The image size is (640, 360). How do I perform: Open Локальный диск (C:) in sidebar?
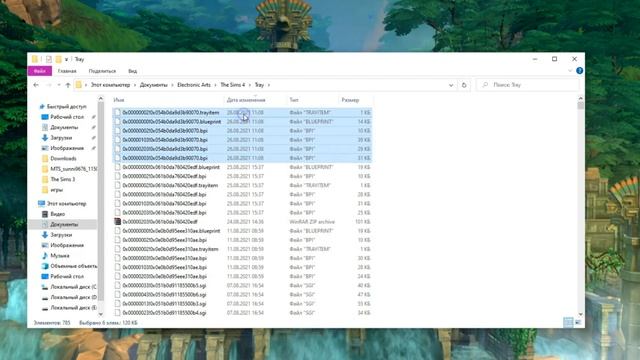[73, 287]
